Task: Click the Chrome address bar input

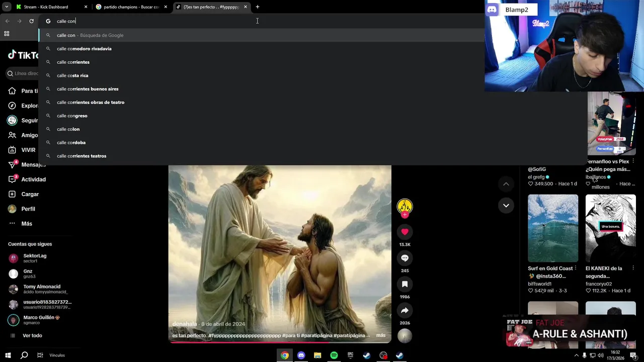Action: [262, 21]
